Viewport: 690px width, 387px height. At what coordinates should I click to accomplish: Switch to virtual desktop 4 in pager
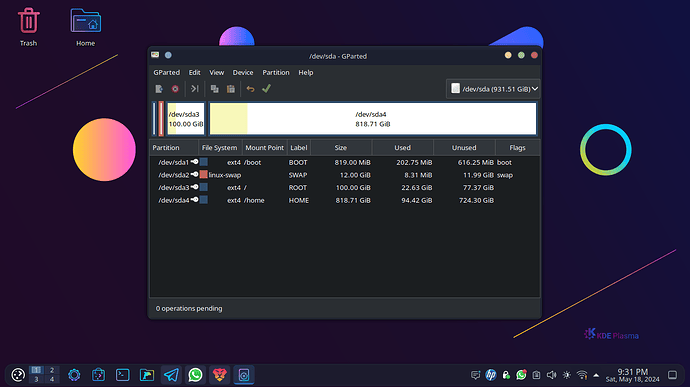click(52, 379)
